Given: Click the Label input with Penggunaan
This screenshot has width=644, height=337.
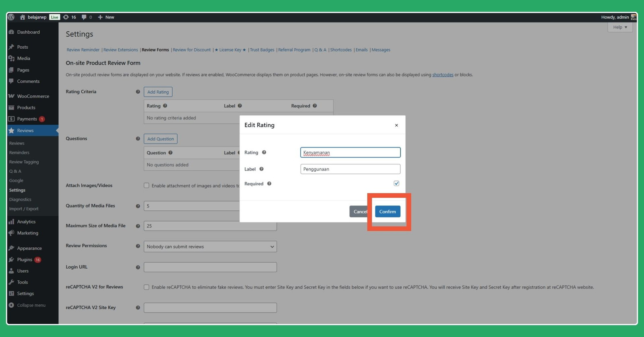Looking at the screenshot, I should click(350, 169).
